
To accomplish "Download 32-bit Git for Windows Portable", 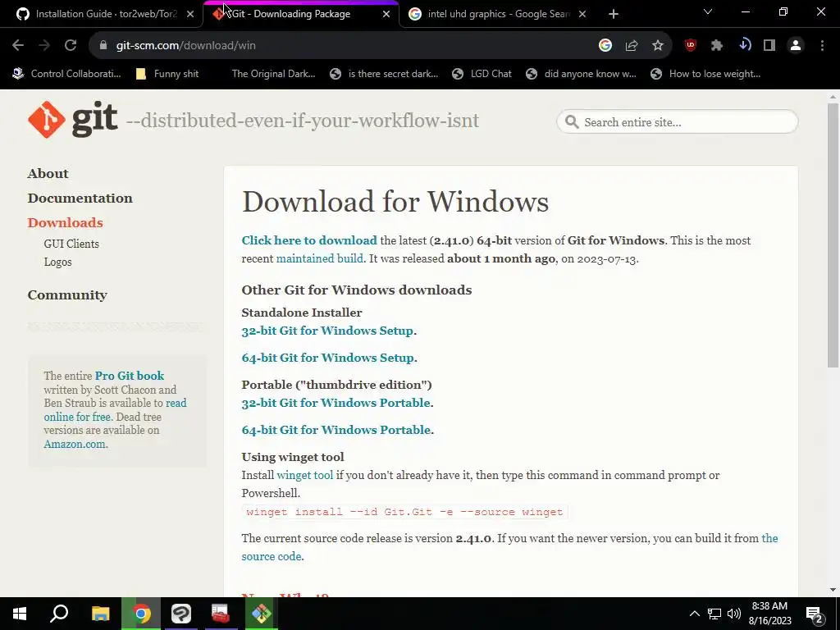I will tap(336, 403).
